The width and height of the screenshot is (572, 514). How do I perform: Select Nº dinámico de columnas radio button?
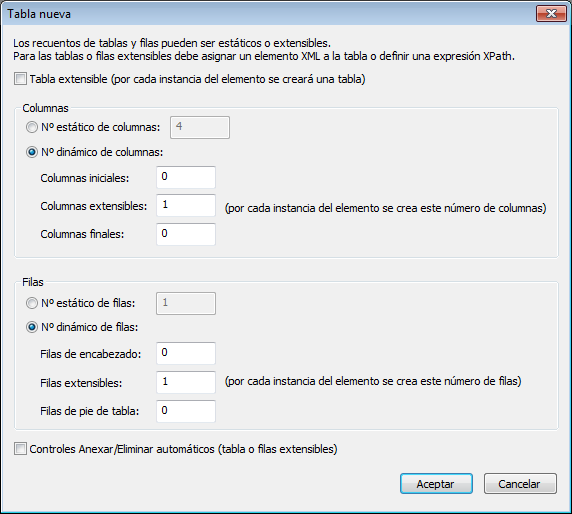tap(32, 152)
